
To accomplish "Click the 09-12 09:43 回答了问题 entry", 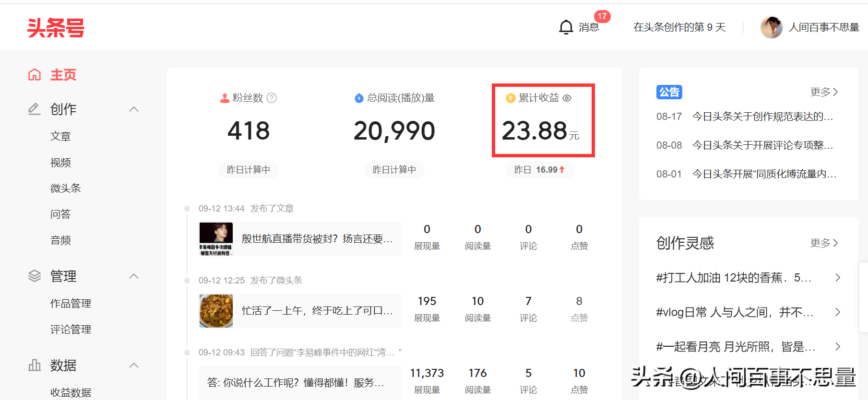I will pyautogui.click(x=300, y=353).
